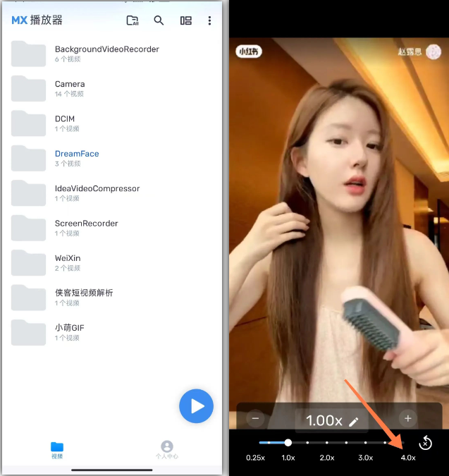
Task: Open the BackgroundVideoRecorder folder
Action: (112, 54)
